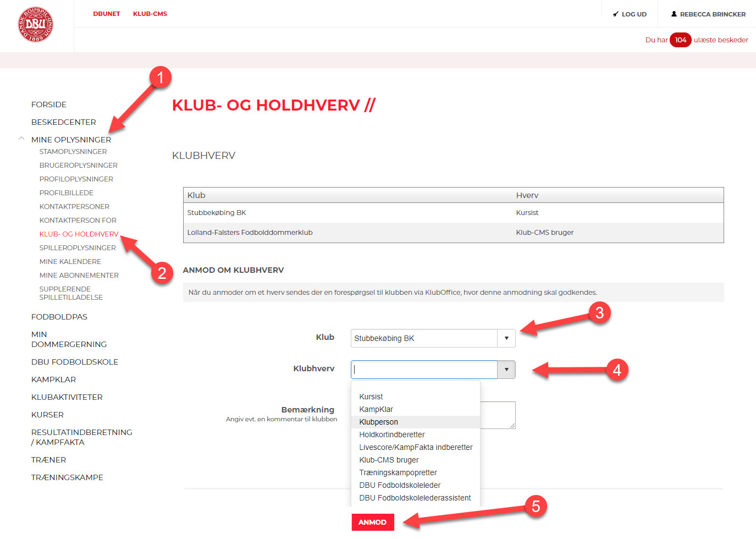This screenshot has height=539, width=756.
Task: Open PROFILOPLYSNINGER submenu item
Action: (76, 179)
